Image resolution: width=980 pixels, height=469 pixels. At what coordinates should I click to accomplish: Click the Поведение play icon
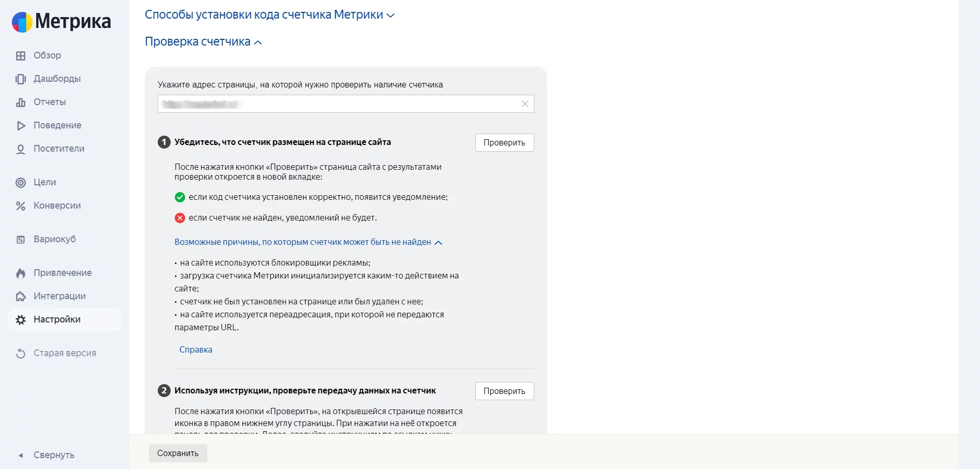21,125
